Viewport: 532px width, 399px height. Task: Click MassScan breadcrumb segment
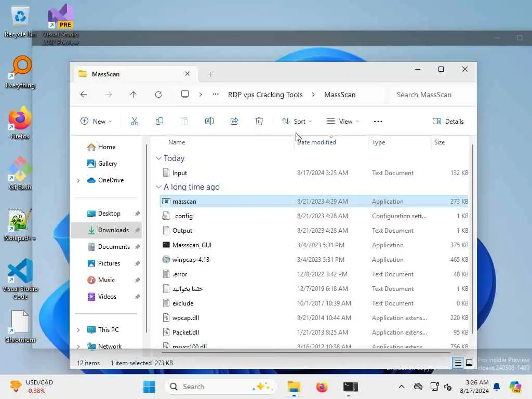[340, 95]
